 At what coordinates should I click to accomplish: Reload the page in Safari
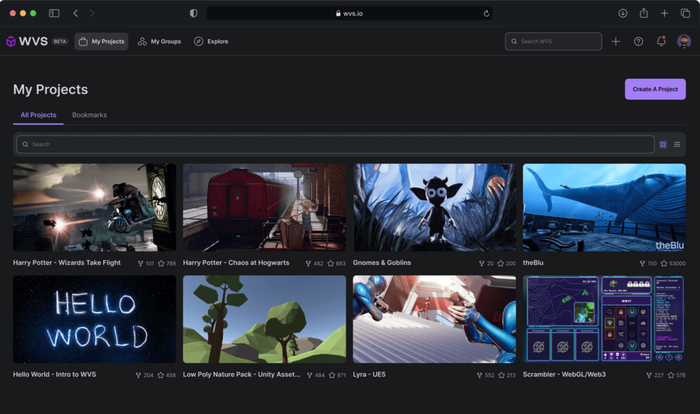point(486,13)
